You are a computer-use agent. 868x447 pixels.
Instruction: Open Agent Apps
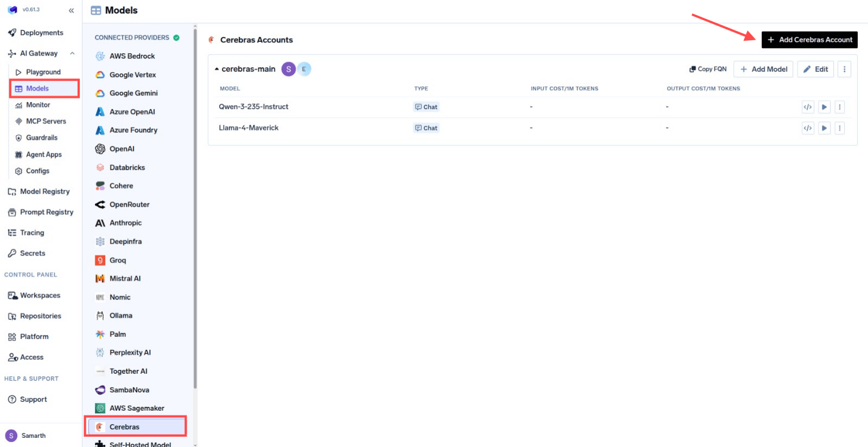point(39,155)
